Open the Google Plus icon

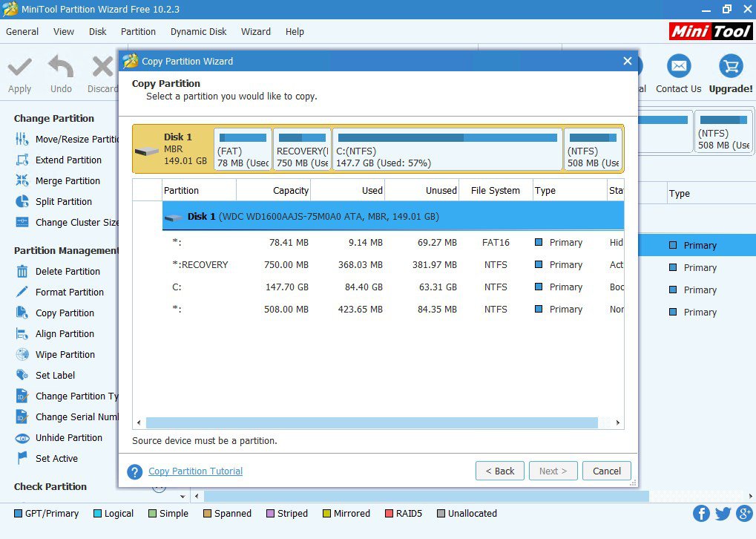pos(745,514)
